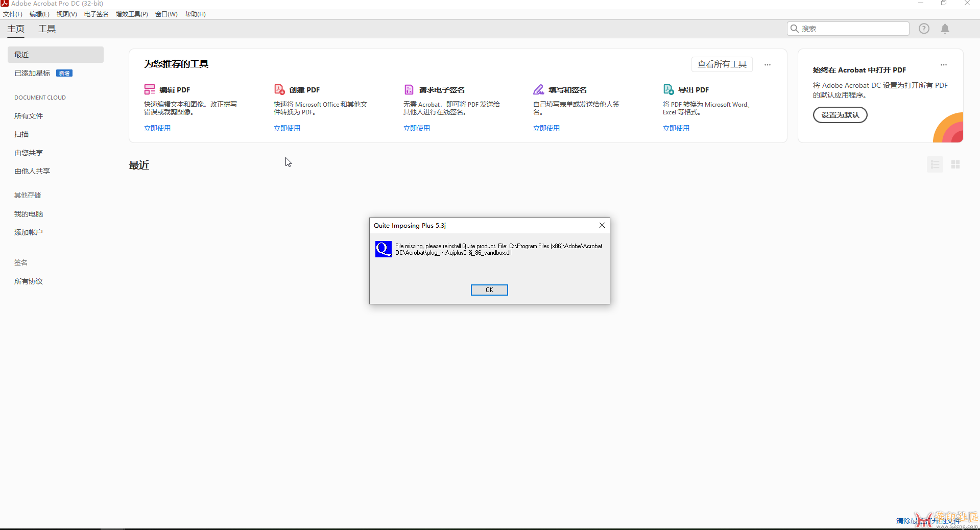
Task: Switch recent files to grid view
Action: coord(955,164)
